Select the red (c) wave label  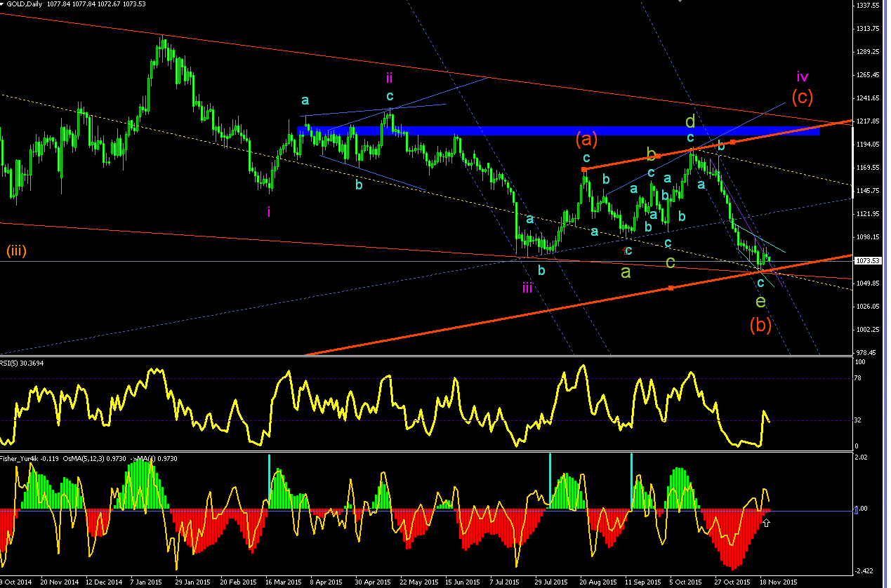pyautogui.click(x=803, y=97)
